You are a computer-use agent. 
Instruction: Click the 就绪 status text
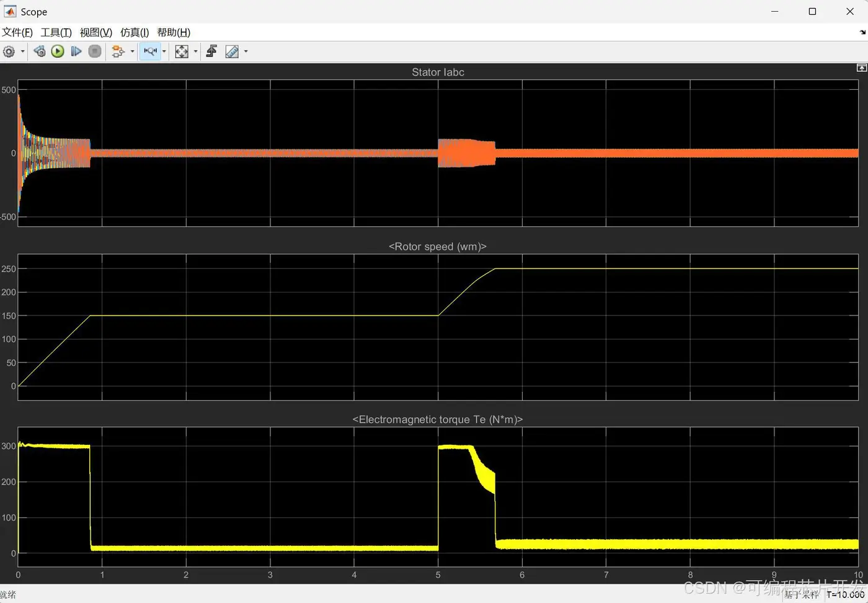[x=8, y=595]
